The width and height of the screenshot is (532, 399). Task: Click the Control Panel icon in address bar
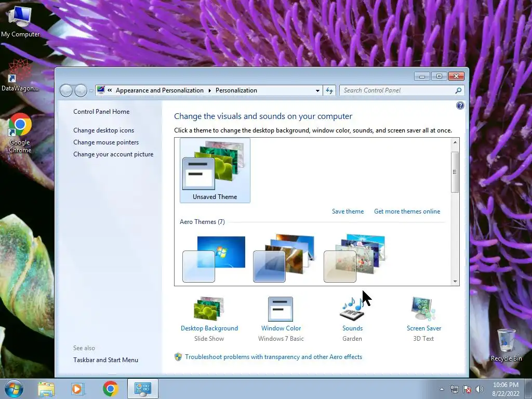pyautogui.click(x=101, y=90)
